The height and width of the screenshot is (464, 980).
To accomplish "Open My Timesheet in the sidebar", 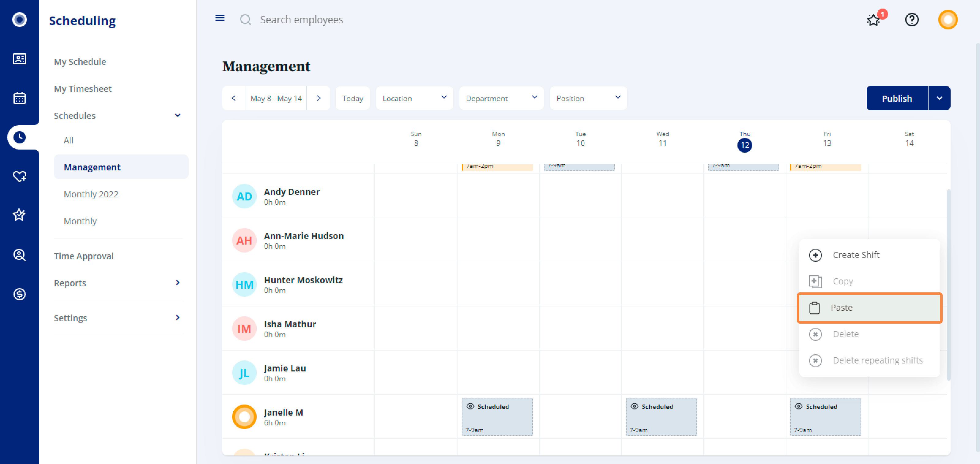I will coord(83,89).
